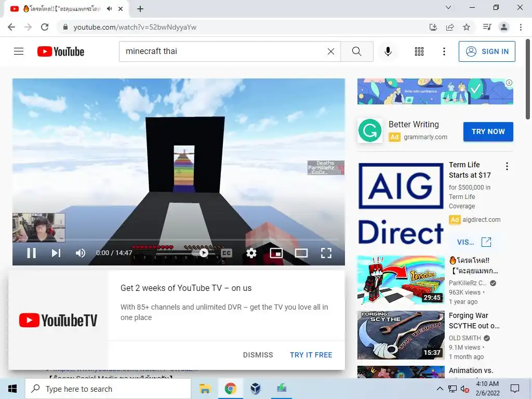Open the Chrome three-dot menu
This screenshot has width=532, height=399.
click(x=521, y=27)
